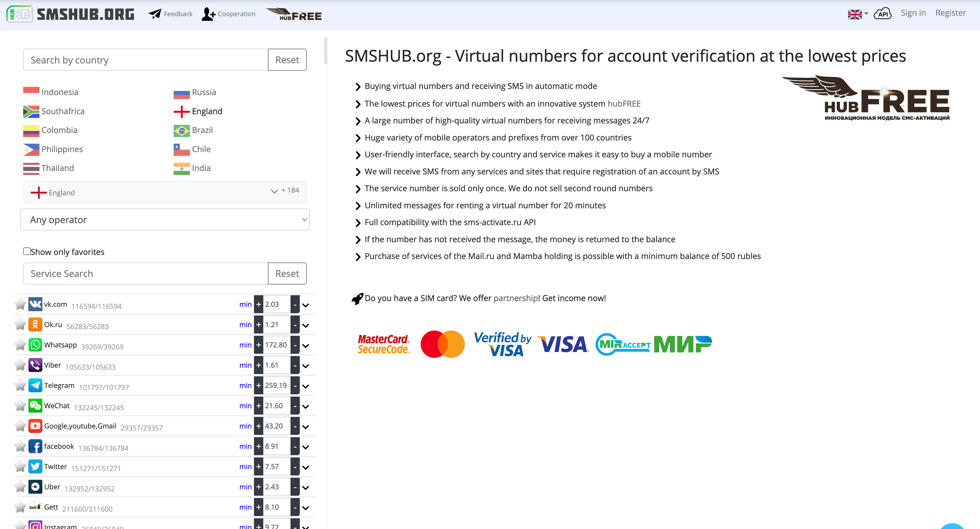Expand the Google,youtube,Gmail row chevron

point(305,427)
